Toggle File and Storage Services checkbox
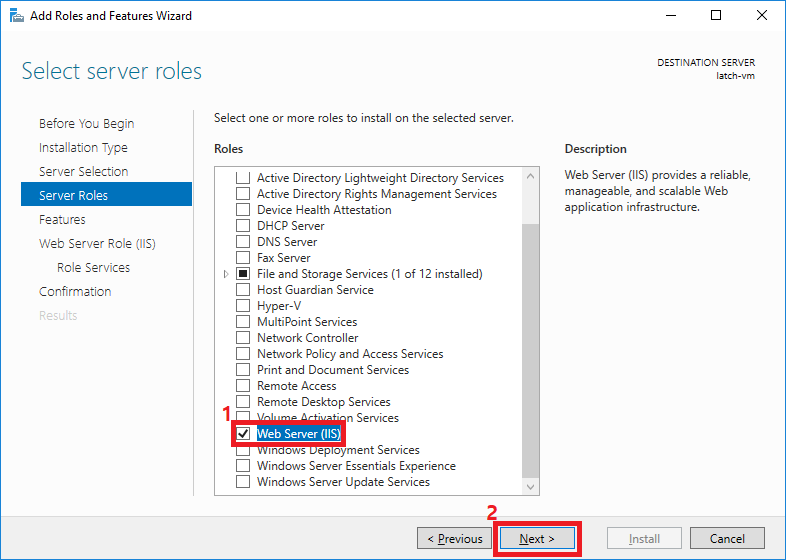The image size is (787, 560). (x=243, y=274)
